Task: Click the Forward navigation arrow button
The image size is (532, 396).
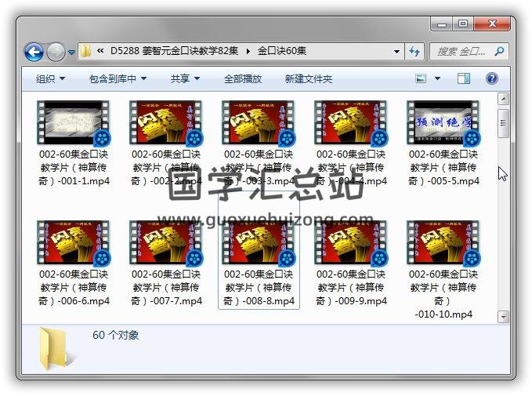Action: [x=56, y=53]
